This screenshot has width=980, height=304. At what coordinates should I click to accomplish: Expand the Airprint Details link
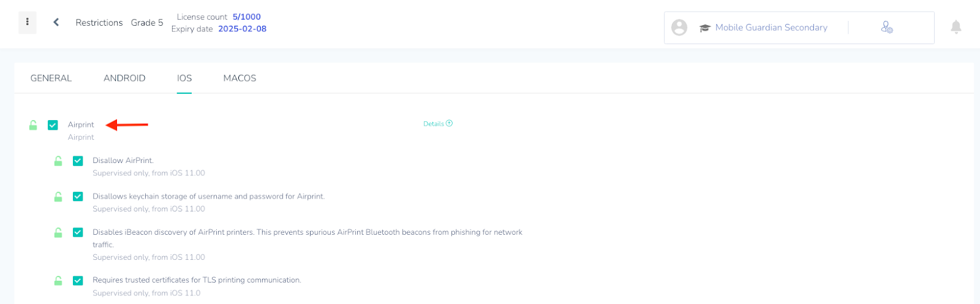coord(438,124)
